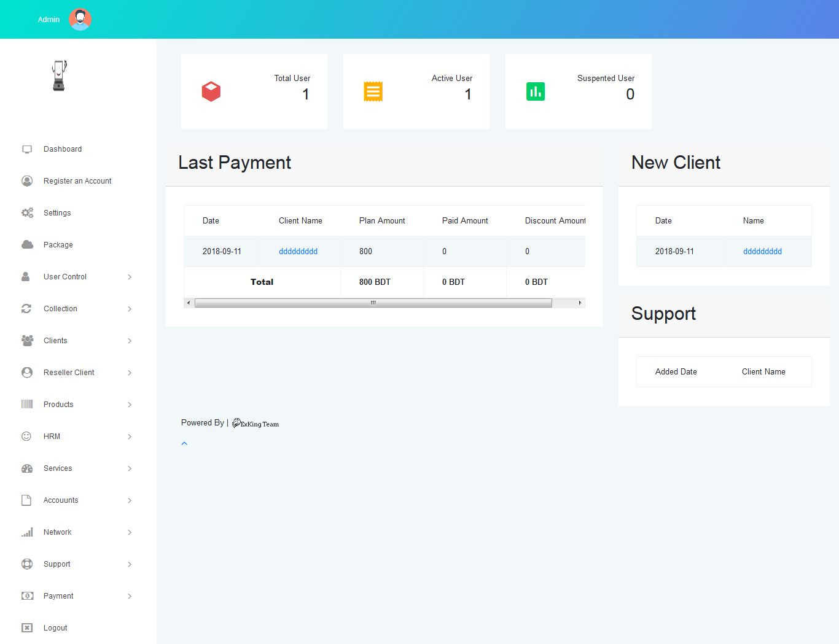Expand the Services submenu chevron
The height and width of the screenshot is (644, 839).
(x=130, y=468)
